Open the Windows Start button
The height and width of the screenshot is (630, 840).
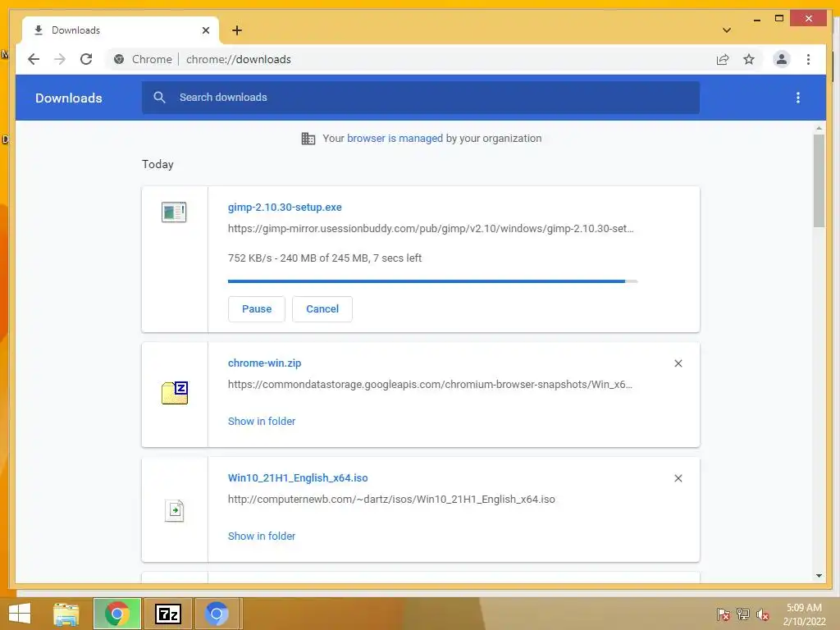pyautogui.click(x=20, y=614)
